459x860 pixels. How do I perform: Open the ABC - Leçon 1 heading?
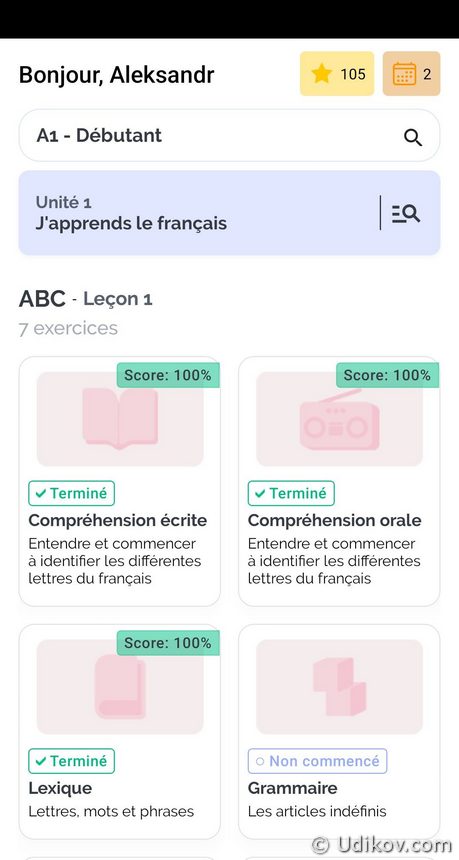pos(86,299)
